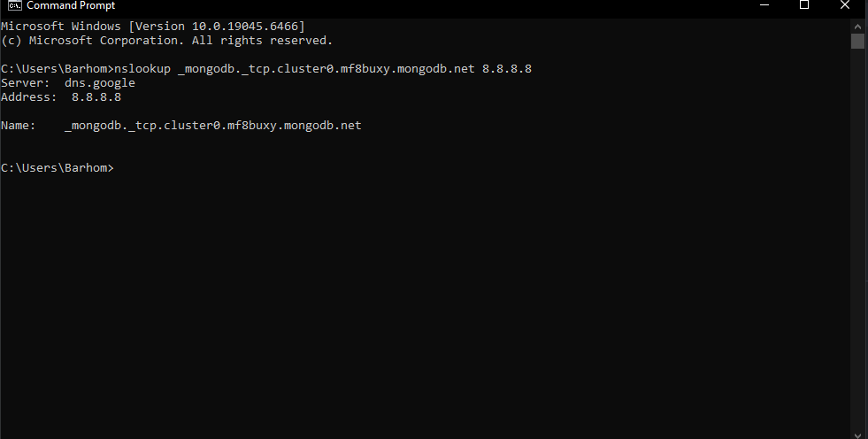
Task: Maximize the Command Prompt window
Action: (x=804, y=5)
